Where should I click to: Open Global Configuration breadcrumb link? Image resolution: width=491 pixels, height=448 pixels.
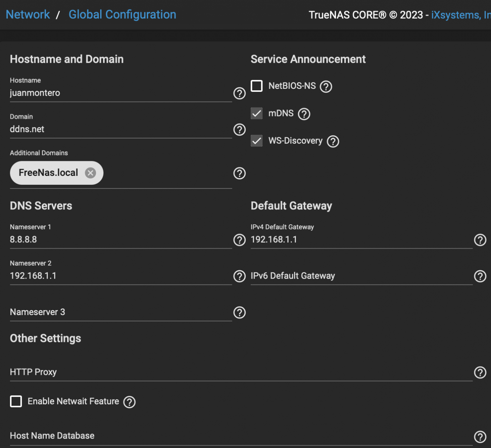pyautogui.click(x=122, y=15)
